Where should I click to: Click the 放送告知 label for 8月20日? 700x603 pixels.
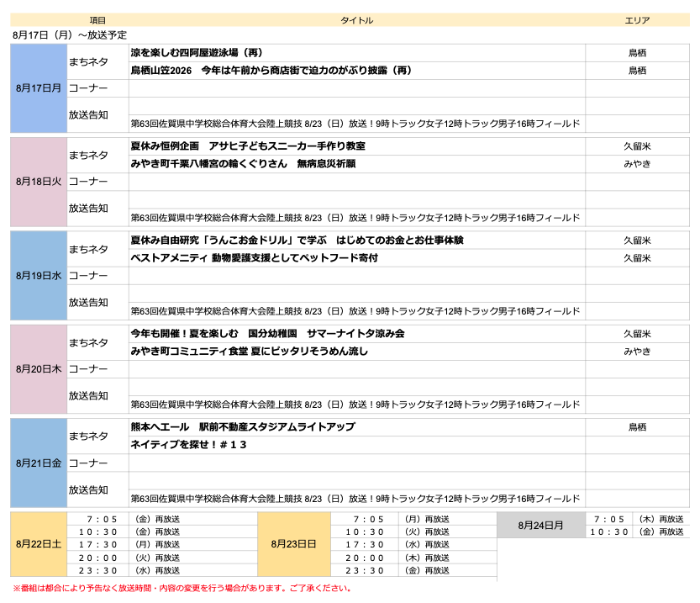[88, 396]
